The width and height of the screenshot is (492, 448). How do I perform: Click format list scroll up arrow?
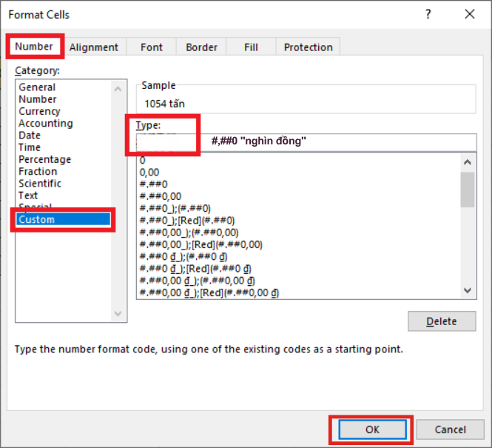click(x=468, y=162)
